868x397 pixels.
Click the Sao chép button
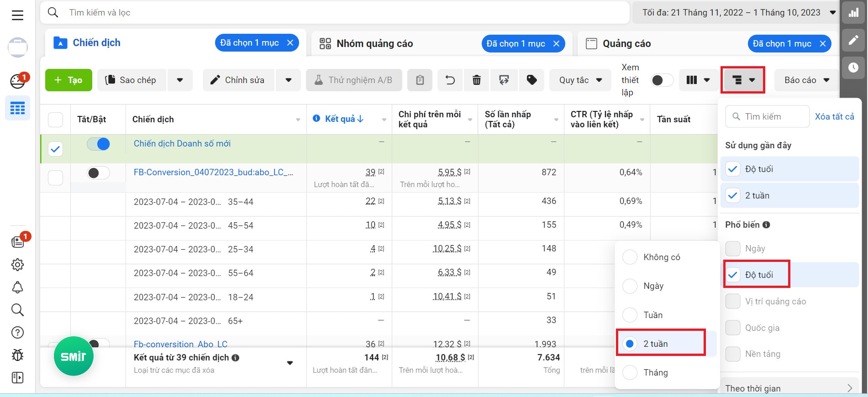(132, 80)
